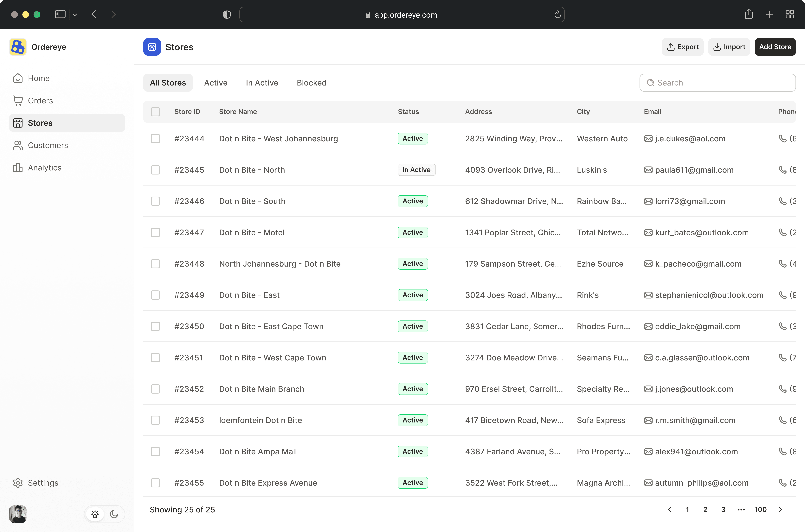Click the email icon for kurt_bates@outlook.com
The height and width of the screenshot is (532, 805).
[x=648, y=232]
